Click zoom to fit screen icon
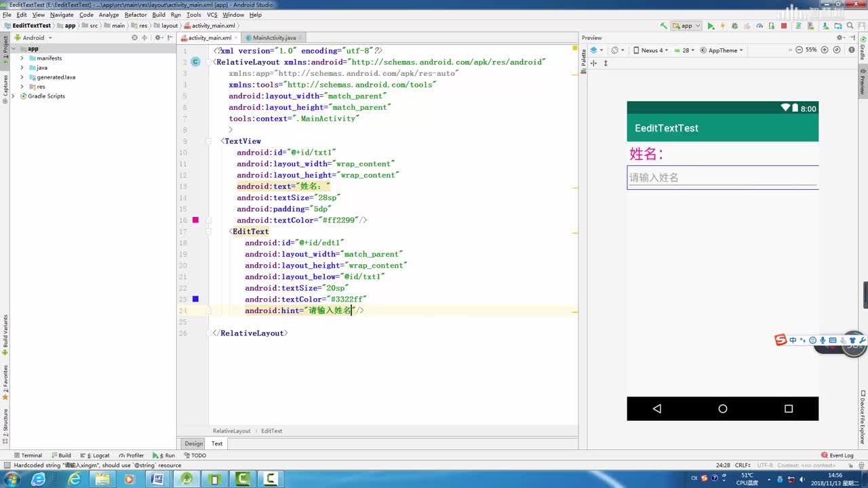 tap(837, 49)
